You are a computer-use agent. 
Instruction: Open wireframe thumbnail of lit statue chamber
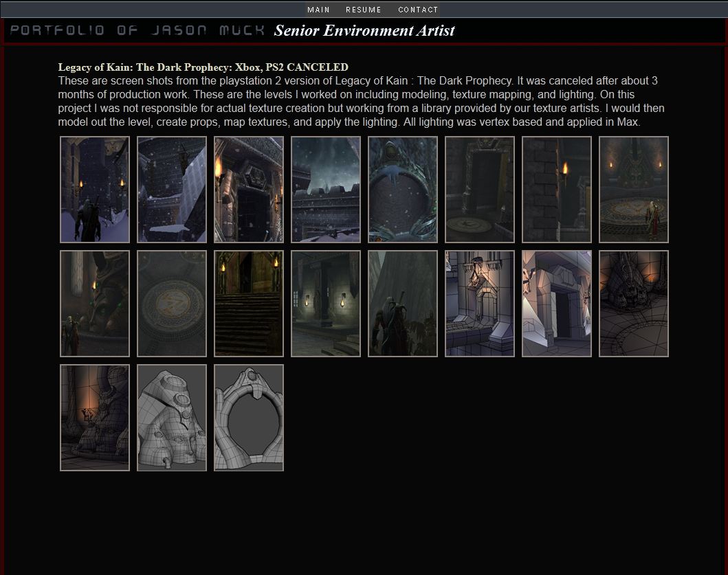(95, 418)
